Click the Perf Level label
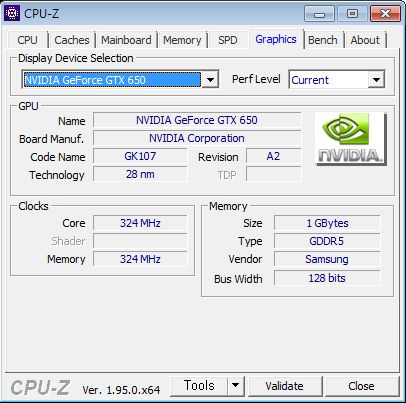 pos(256,79)
